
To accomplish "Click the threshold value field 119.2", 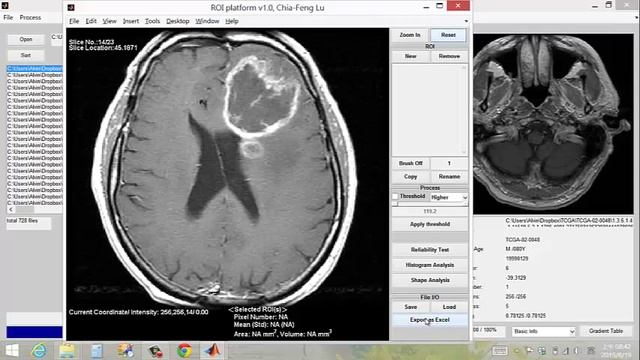I will 430,211.
